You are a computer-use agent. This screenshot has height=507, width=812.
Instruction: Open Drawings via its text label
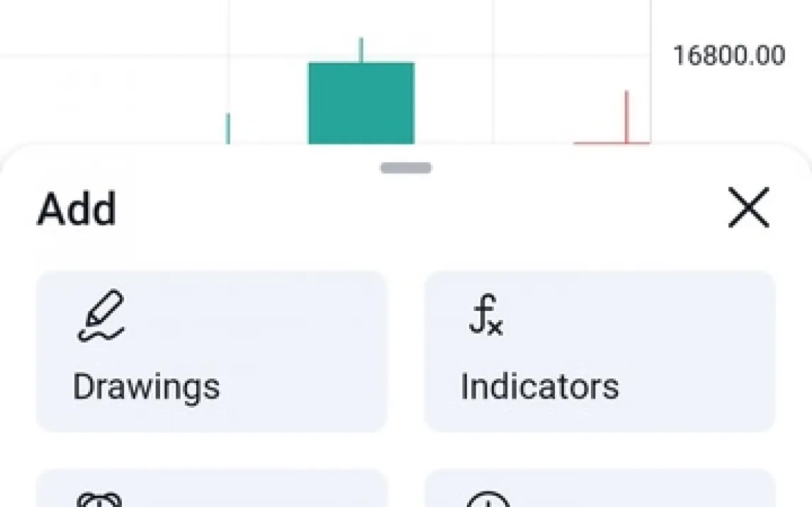(146, 387)
